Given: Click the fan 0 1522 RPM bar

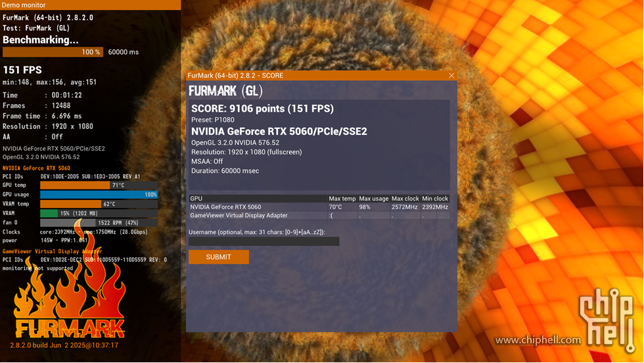Looking at the screenshot, I should pos(99,223).
